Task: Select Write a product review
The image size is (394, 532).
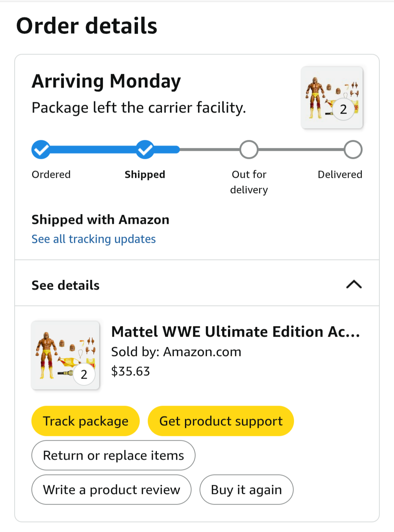Action: (x=112, y=490)
